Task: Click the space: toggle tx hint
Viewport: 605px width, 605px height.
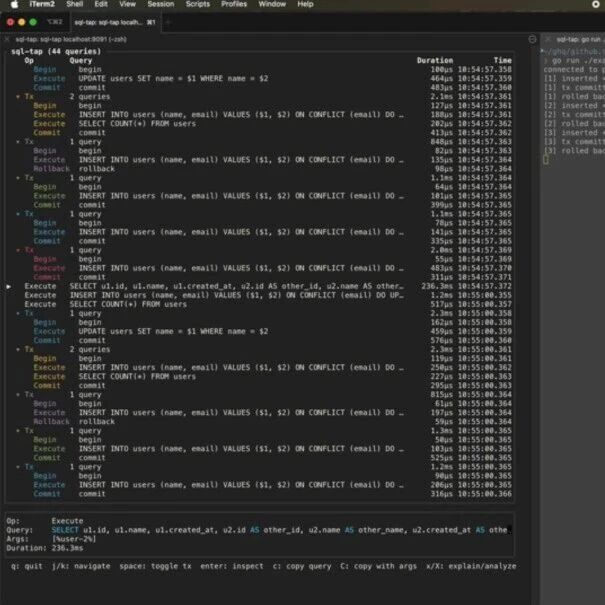Action: [155, 566]
